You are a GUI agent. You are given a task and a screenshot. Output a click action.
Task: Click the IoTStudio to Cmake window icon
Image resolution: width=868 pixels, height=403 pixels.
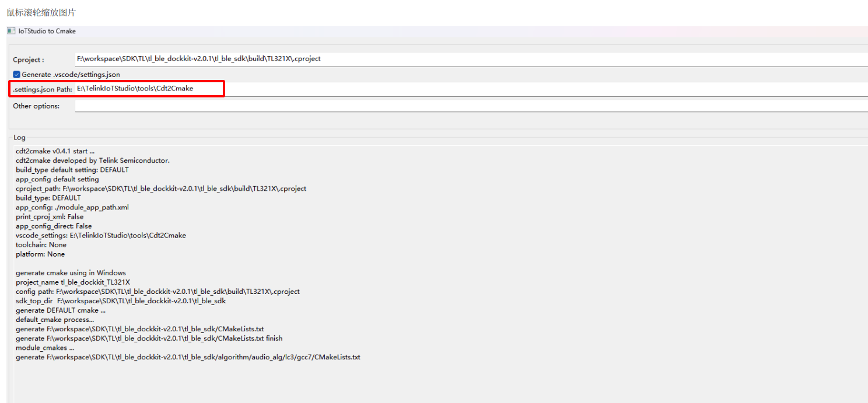[x=11, y=31]
